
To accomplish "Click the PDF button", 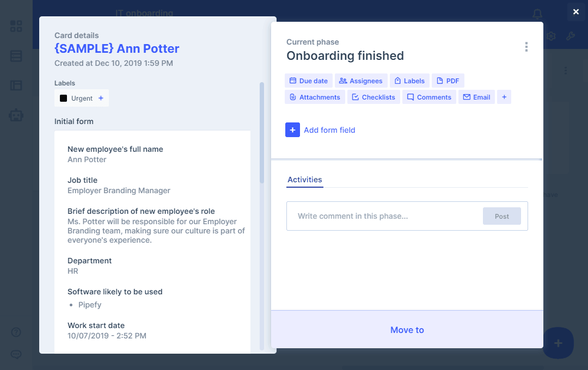I will pos(448,81).
